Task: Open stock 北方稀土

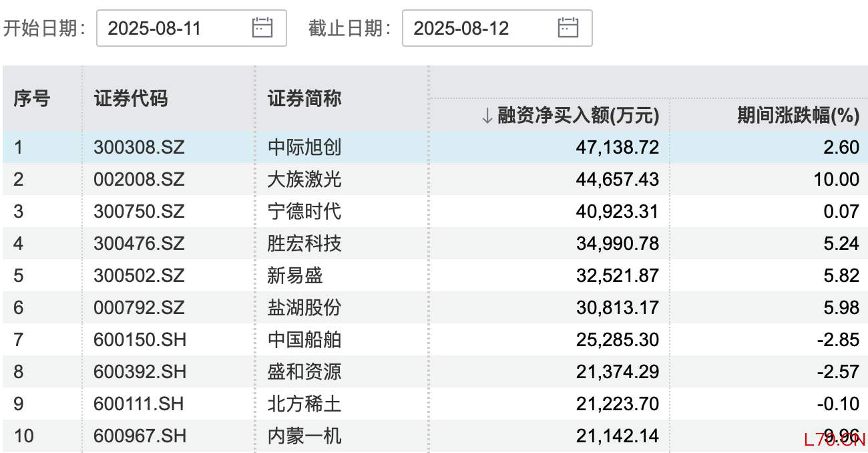Action: coord(304,404)
